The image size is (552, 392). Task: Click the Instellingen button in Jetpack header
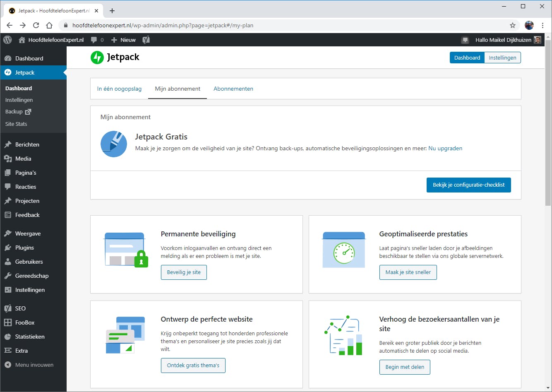502,58
